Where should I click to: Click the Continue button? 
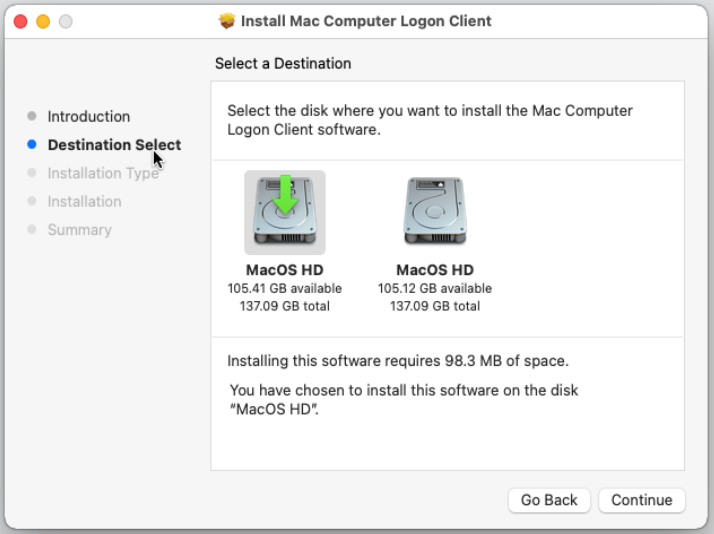[x=641, y=500]
